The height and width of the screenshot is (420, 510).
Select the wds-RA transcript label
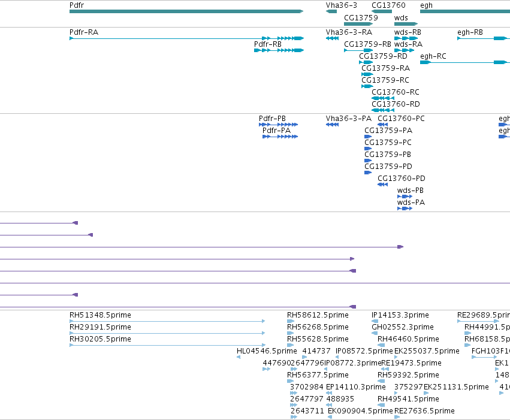point(408,44)
